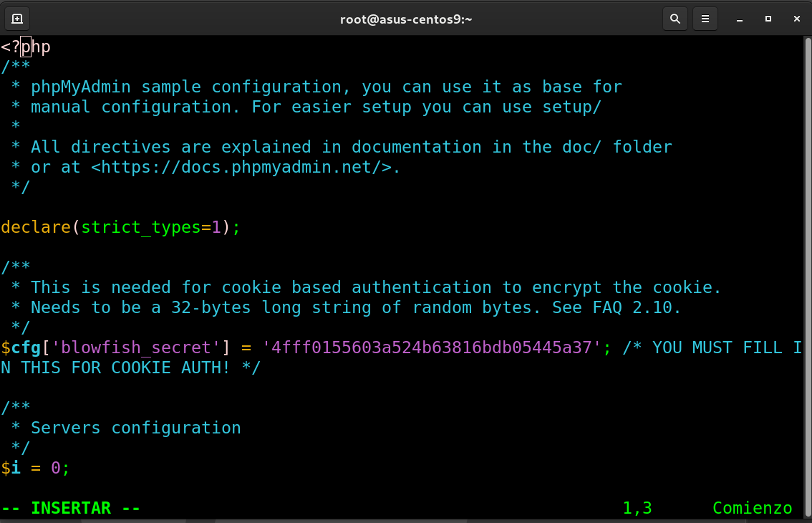The height and width of the screenshot is (523, 812).
Task: Click the Comienzo position label
Action: tap(752, 508)
